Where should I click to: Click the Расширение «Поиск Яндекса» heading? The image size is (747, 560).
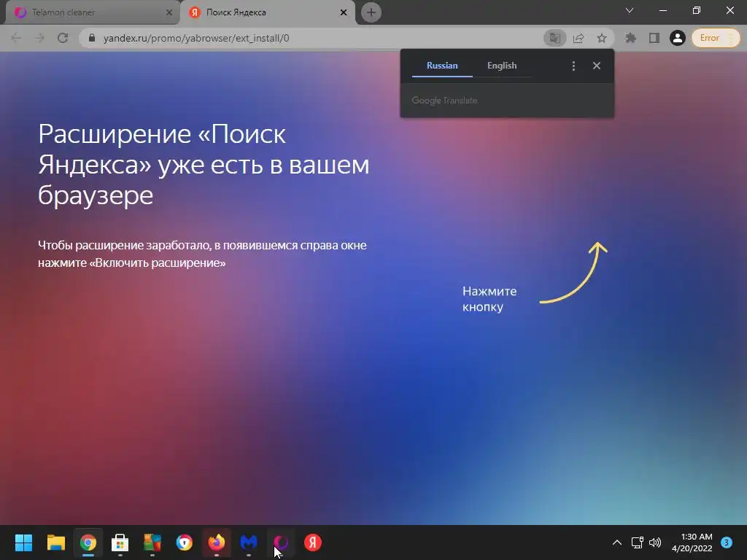[204, 165]
